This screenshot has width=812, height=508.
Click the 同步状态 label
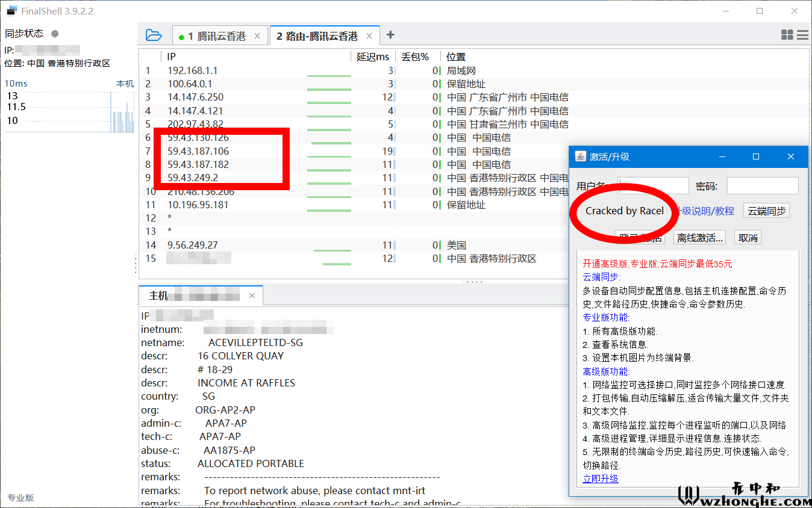[x=24, y=34]
